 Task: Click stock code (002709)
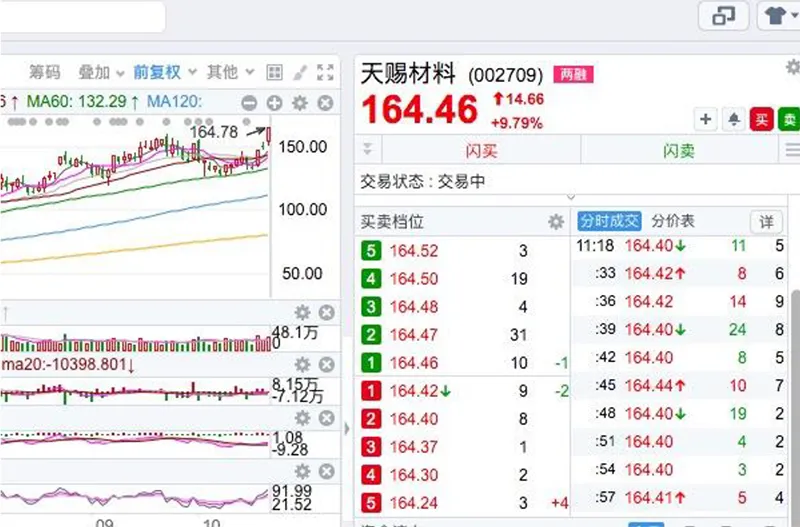[506, 76]
